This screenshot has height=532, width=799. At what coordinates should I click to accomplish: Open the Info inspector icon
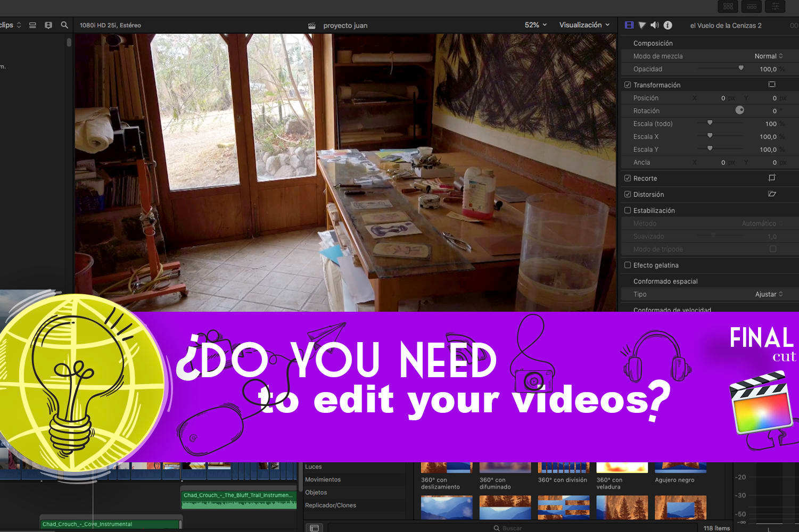pos(668,25)
